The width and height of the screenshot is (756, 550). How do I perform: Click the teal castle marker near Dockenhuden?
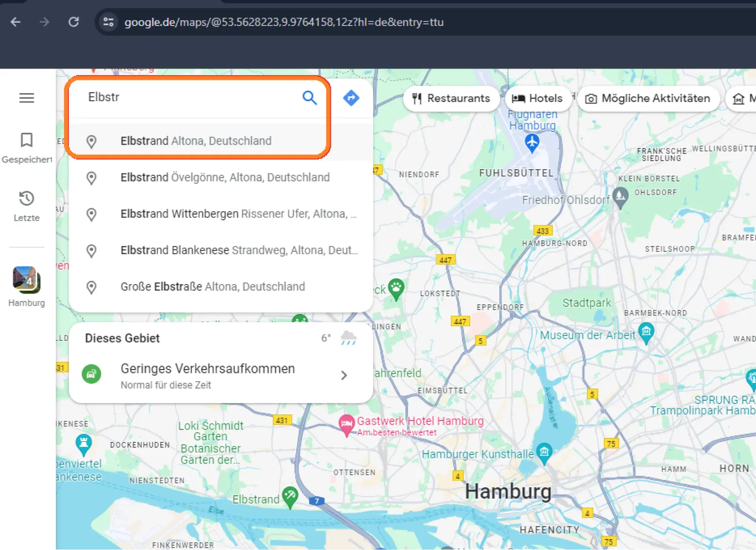(84, 445)
